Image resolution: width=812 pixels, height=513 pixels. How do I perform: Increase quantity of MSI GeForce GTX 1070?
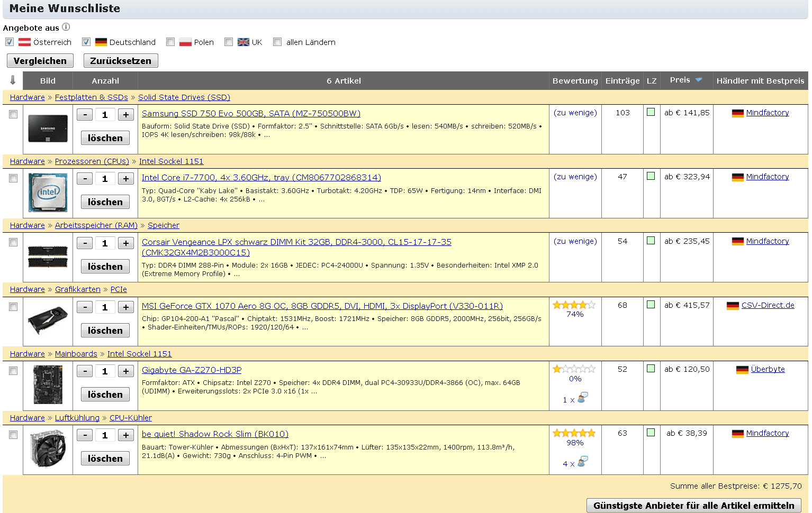click(x=126, y=307)
